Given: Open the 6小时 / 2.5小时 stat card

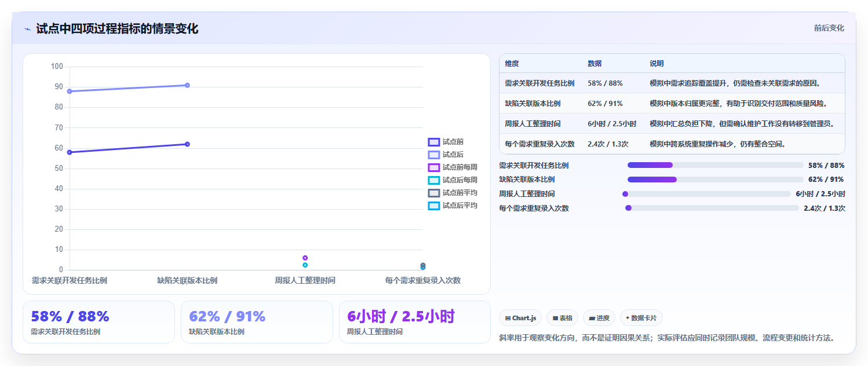Looking at the screenshot, I should pos(415,322).
